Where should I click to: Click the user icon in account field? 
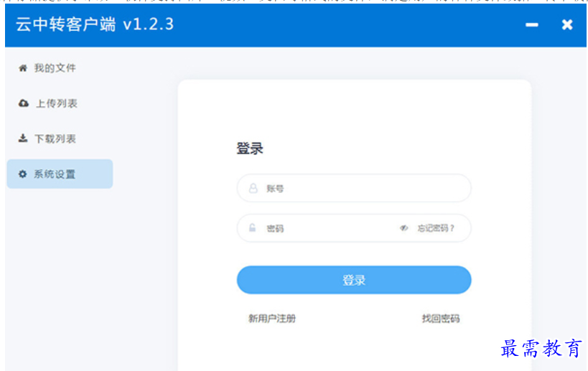(x=253, y=188)
